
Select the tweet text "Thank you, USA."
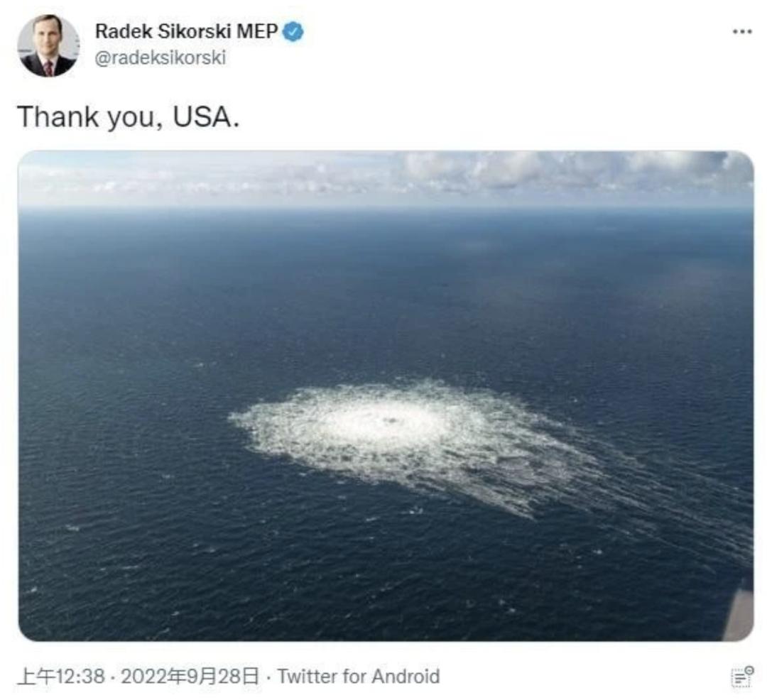pyautogui.click(x=129, y=117)
